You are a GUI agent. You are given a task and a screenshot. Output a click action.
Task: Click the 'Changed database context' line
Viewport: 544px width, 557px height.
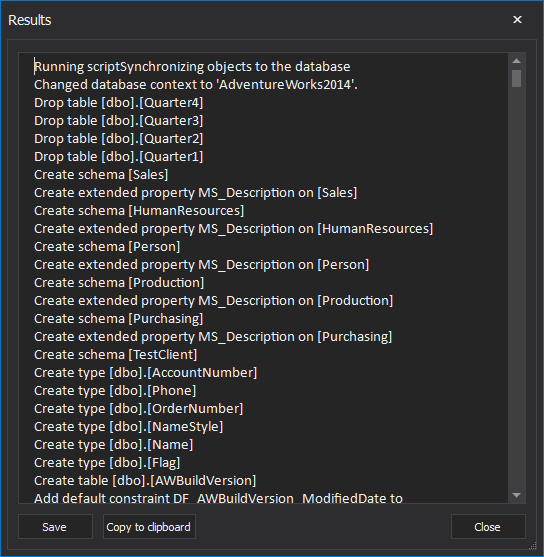click(196, 85)
